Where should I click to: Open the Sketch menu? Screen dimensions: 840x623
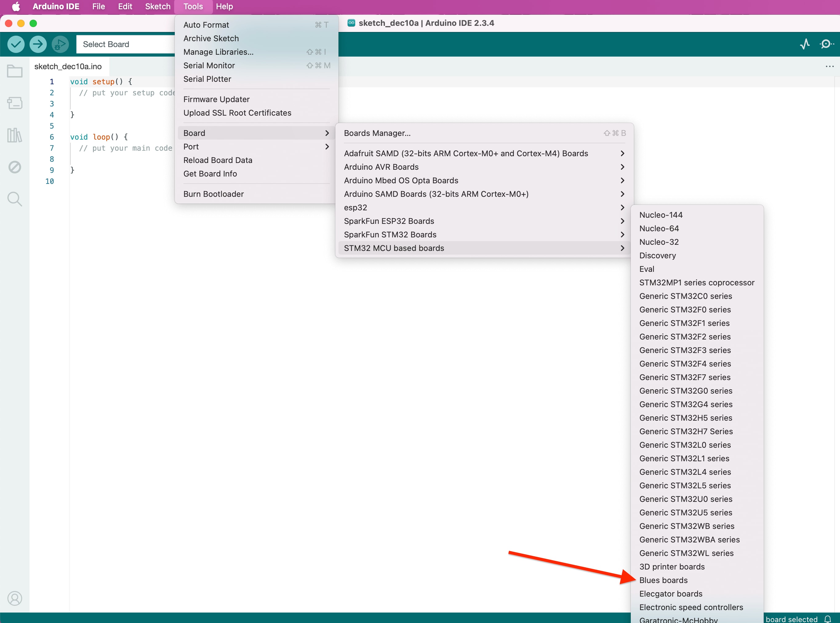pos(158,6)
